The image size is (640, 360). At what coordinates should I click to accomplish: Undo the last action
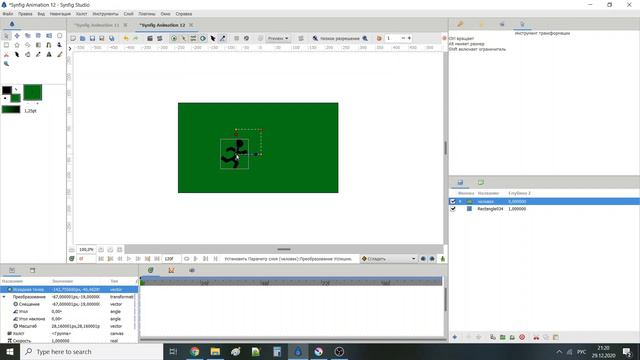(x=126, y=38)
